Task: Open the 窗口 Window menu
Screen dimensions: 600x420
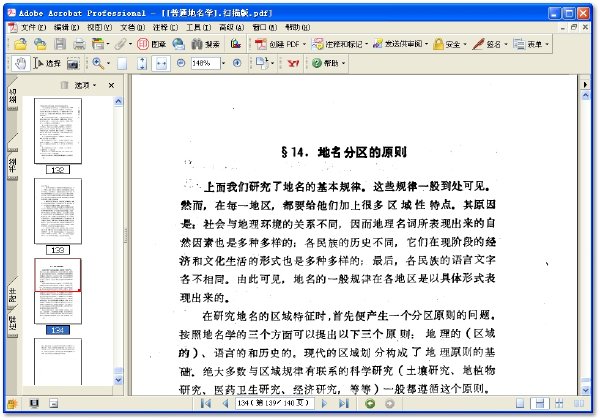Action: tap(264, 27)
